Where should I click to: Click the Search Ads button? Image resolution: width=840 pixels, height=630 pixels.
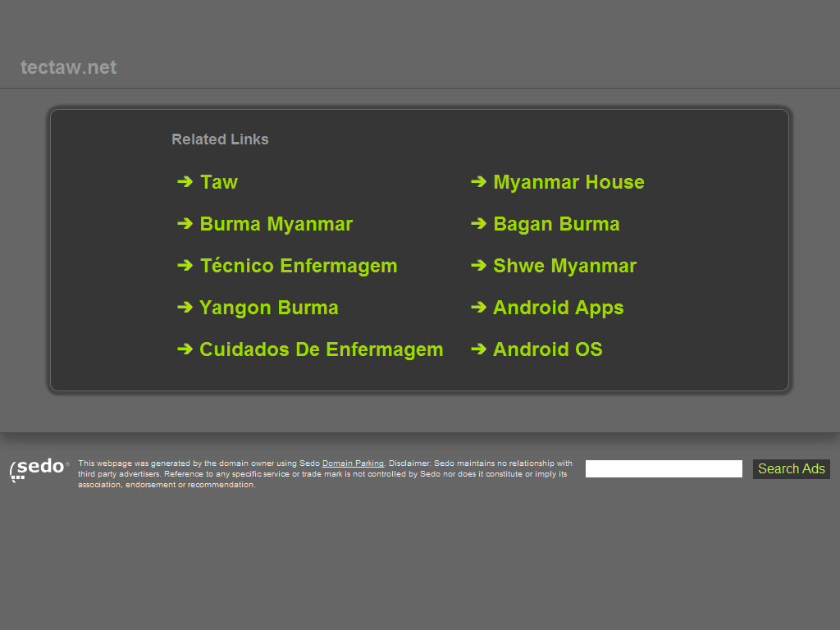click(x=791, y=469)
